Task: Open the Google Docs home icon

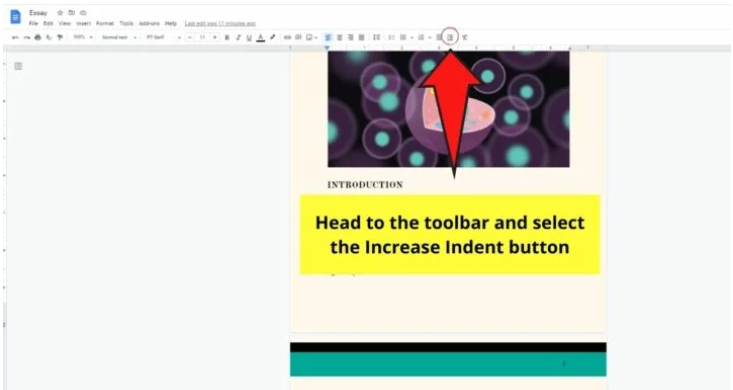Action: 15,17
